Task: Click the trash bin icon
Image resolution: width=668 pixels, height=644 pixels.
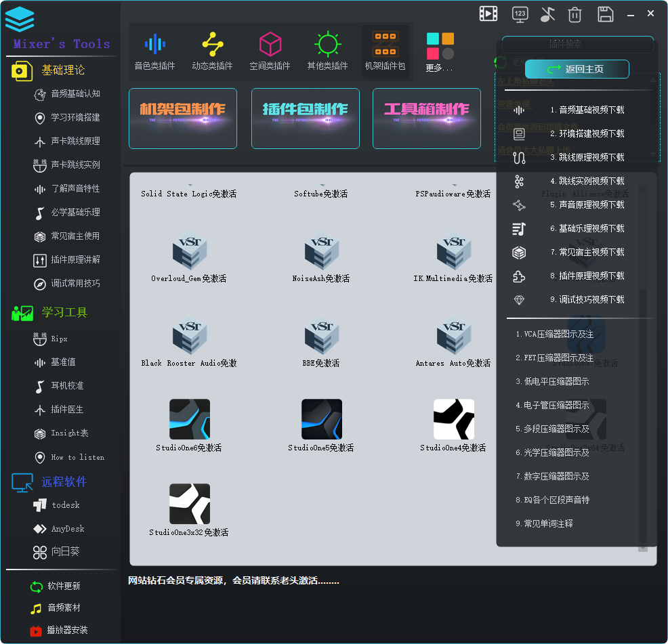Action: click(575, 14)
